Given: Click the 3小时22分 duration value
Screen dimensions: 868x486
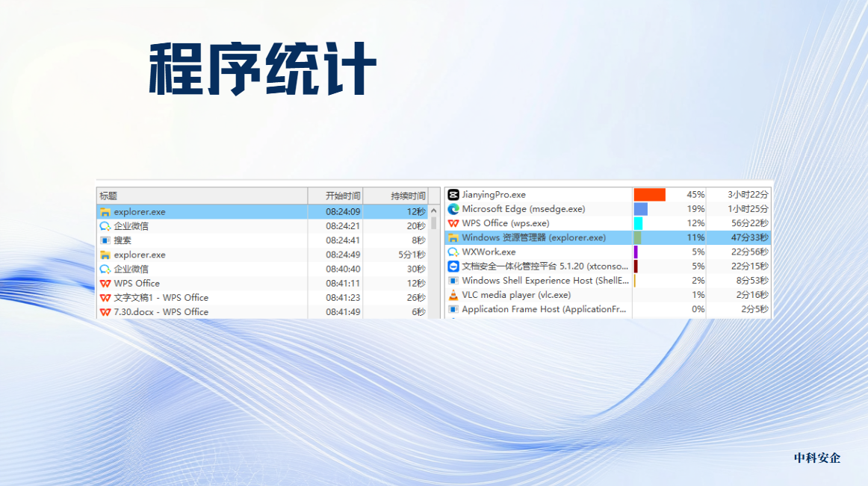Looking at the screenshot, I should (x=748, y=195).
